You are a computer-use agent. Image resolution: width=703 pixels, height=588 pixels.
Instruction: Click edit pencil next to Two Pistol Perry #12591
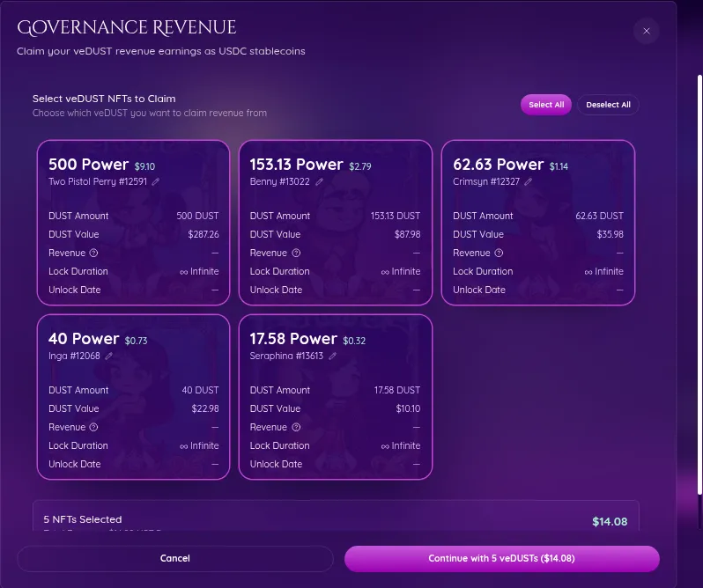point(156,181)
